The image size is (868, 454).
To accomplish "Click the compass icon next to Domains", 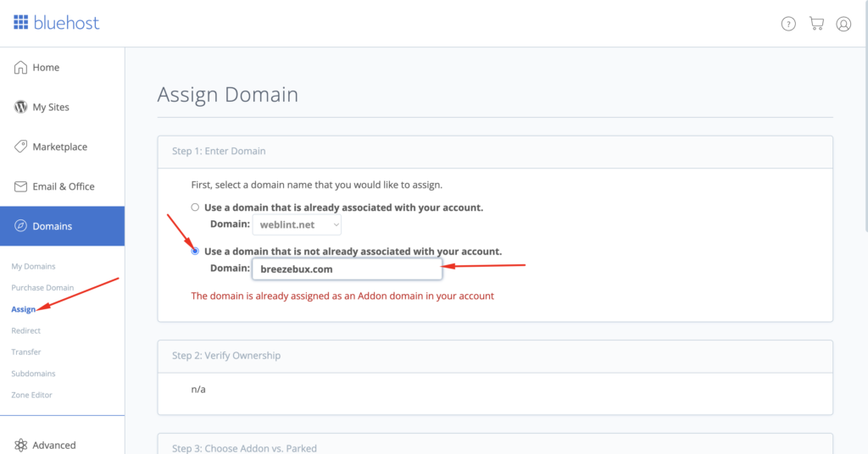I will click(20, 225).
